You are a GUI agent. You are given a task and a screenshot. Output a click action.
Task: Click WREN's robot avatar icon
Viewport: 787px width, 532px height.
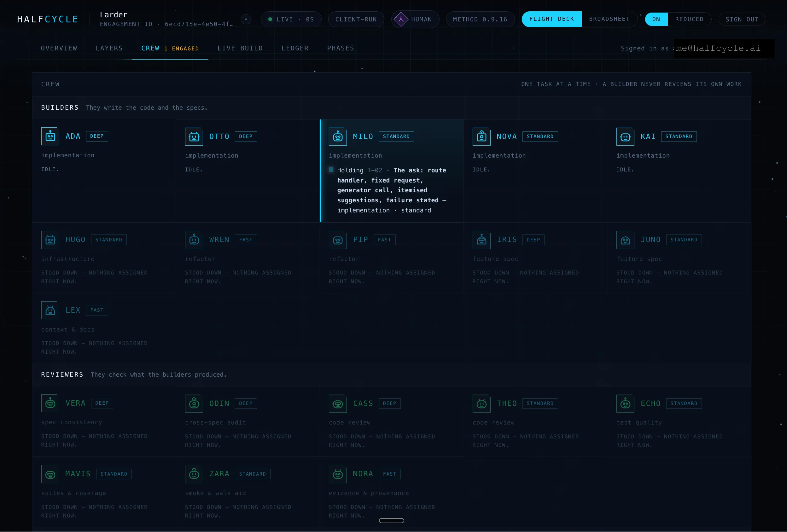[194, 240]
